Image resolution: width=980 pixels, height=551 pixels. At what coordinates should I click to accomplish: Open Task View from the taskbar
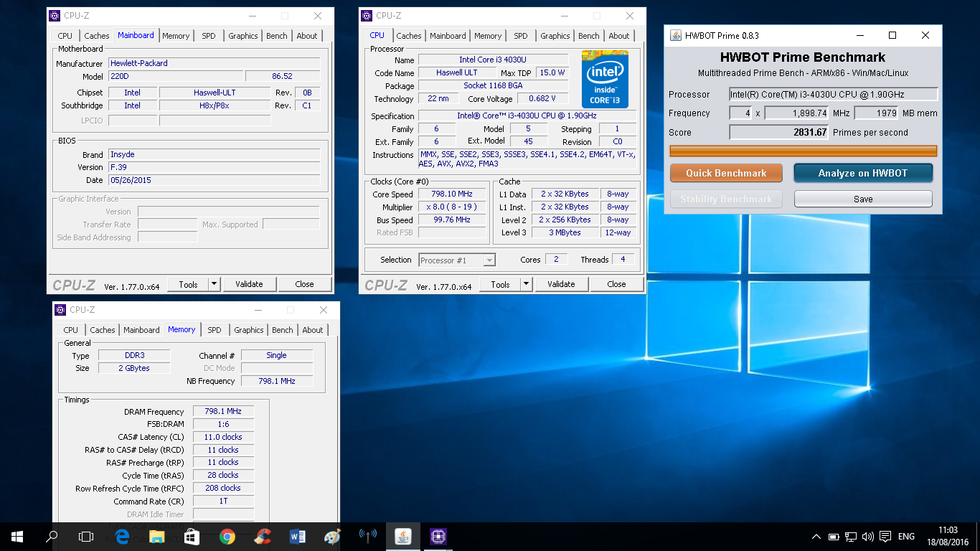(x=86, y=536)
